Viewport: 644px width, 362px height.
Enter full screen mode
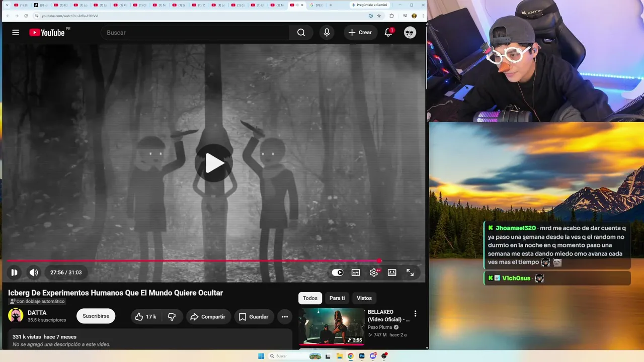[410, 273]
